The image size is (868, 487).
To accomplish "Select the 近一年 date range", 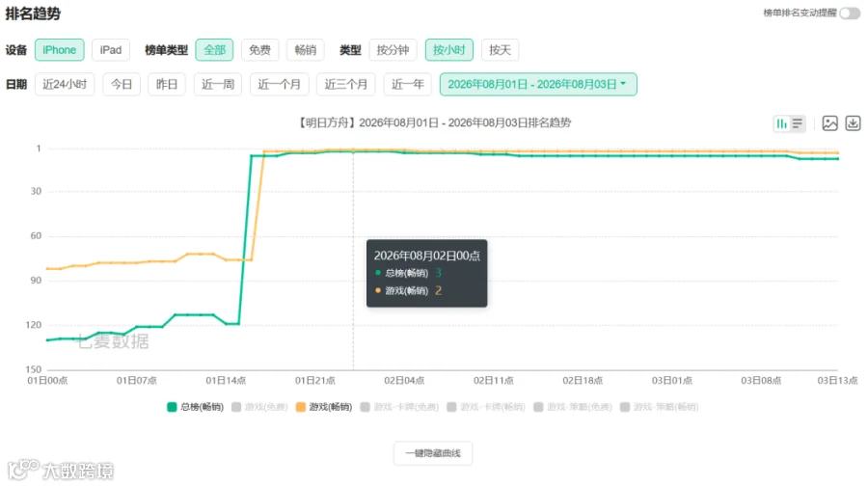I will coord(407,84).
